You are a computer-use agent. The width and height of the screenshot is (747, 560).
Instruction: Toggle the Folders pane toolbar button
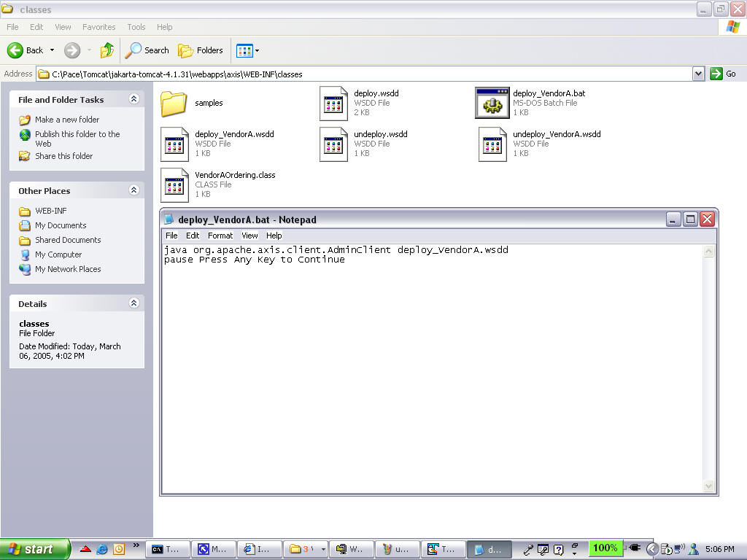pos(200,50)
